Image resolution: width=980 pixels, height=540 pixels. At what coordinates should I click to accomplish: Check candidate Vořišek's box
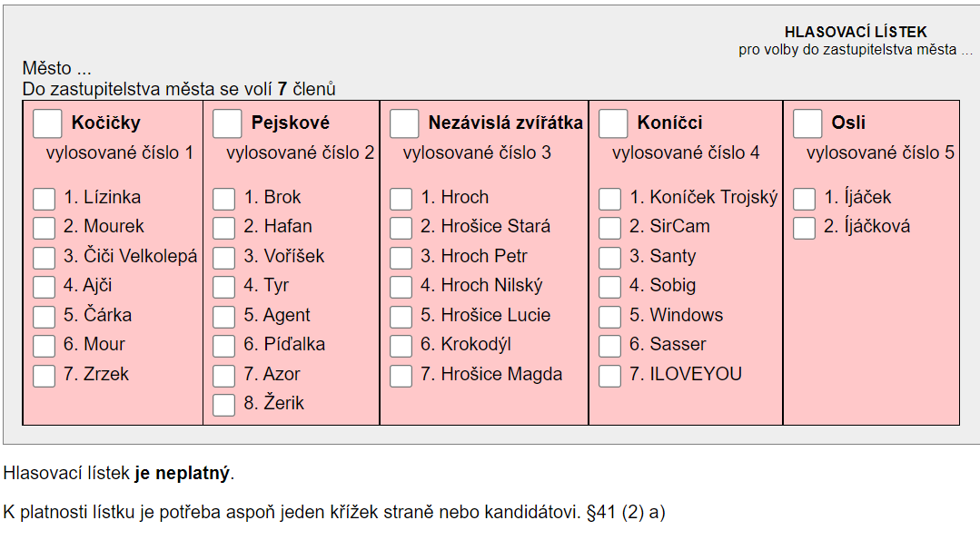tap(223, 258)
